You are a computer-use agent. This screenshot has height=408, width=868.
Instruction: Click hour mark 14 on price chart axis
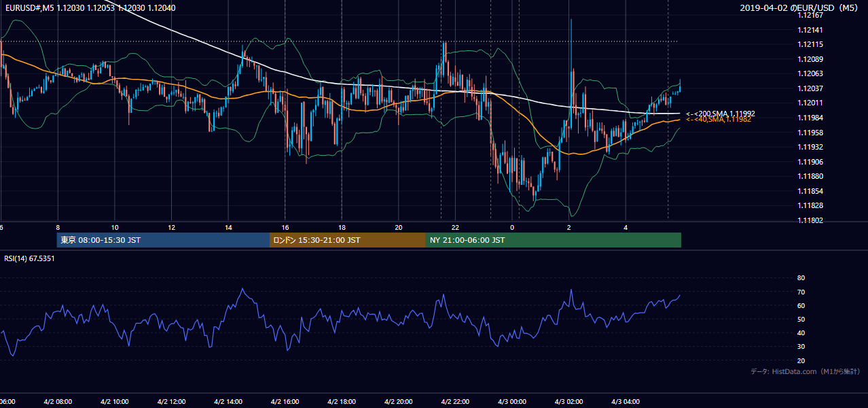tap(228, 227)
